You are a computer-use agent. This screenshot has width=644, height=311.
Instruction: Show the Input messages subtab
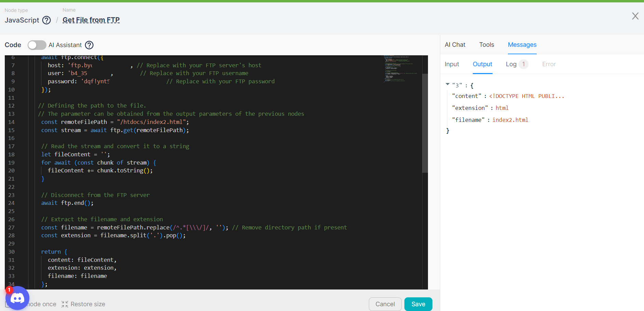(x=452, y=64)
